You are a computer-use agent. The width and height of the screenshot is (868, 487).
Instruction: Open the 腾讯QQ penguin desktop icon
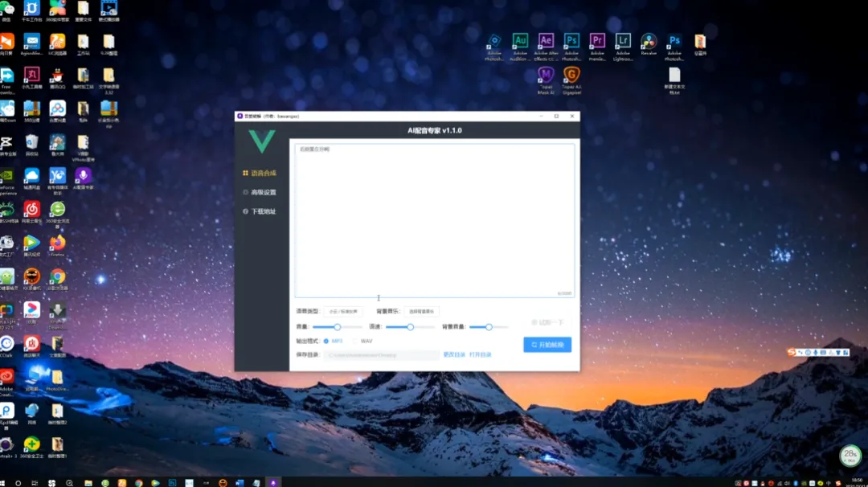(x=57, y=79)
